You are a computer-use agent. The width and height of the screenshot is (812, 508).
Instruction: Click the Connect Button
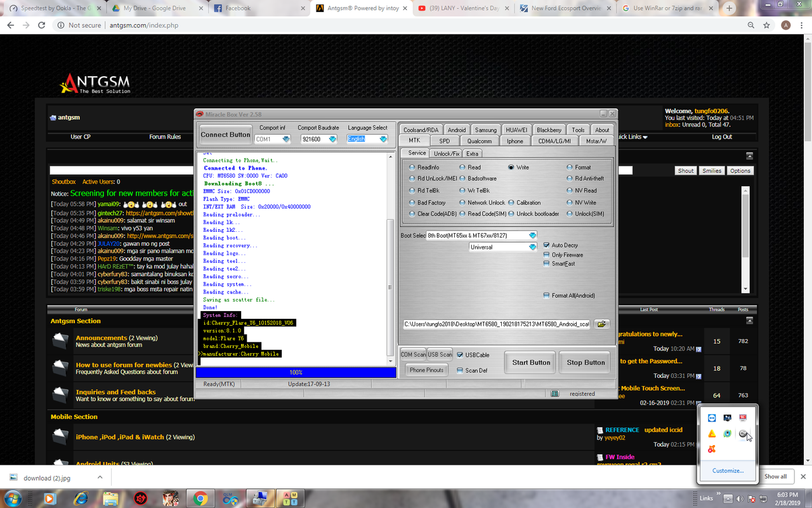[225, 135]
